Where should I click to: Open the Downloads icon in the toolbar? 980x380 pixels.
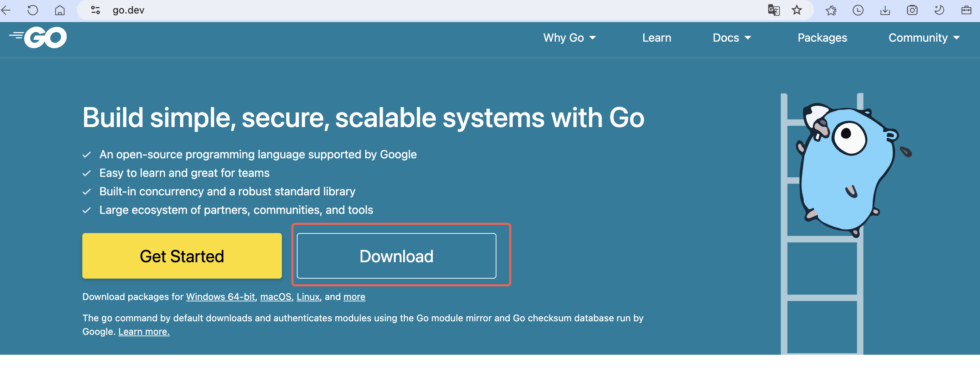click(885, 10)
